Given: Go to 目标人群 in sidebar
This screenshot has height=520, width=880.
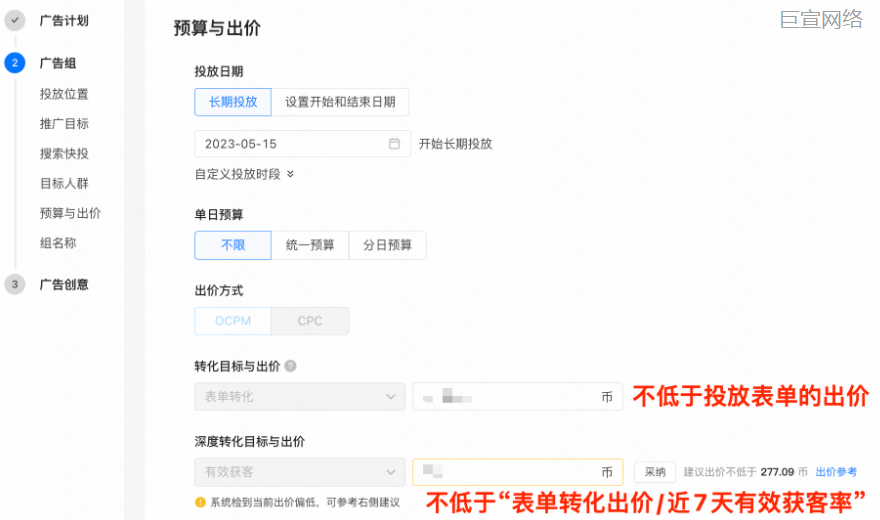Looking at the screenshot, I should coord(64,184).
